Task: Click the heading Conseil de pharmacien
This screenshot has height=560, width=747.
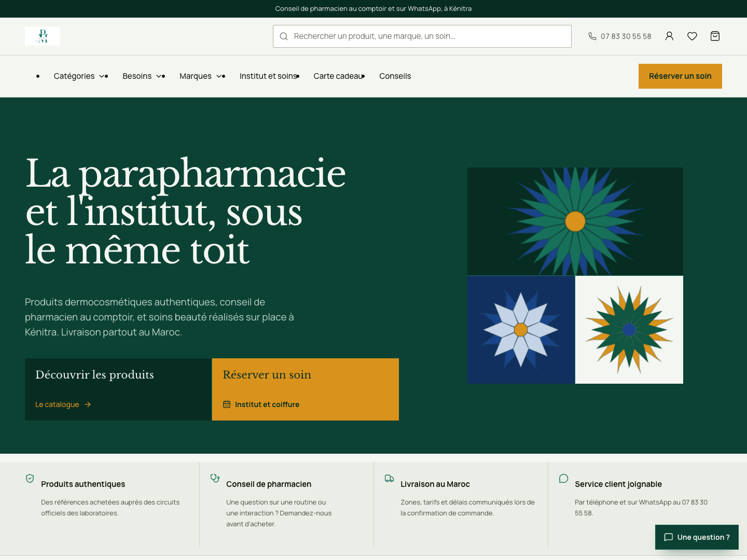Action: [269, 484]
